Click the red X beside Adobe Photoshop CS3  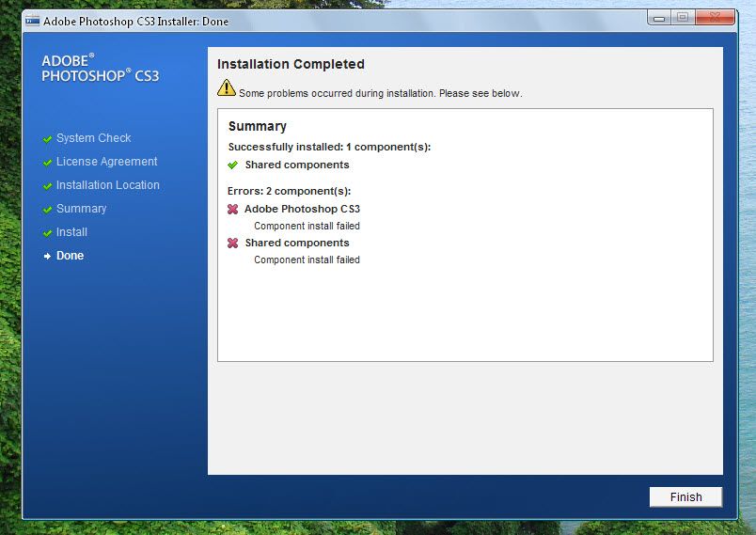[233, 209]
